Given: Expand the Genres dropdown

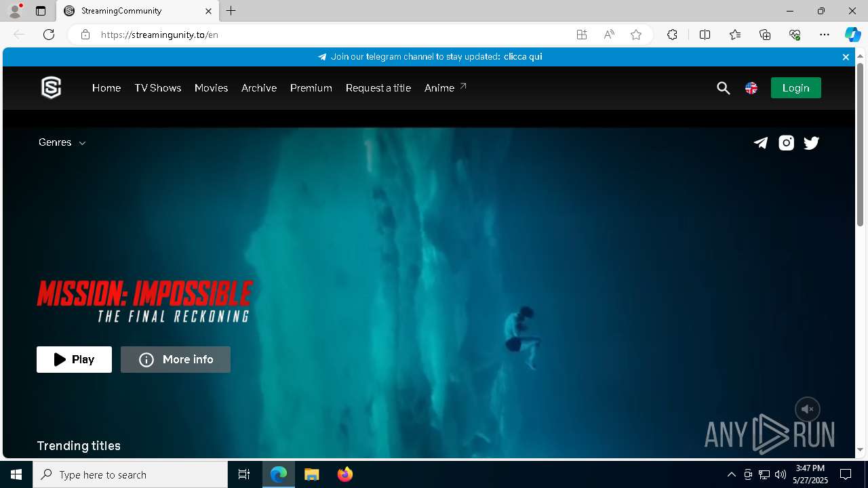Looking at the screenshot, I should tap(62, 142).
